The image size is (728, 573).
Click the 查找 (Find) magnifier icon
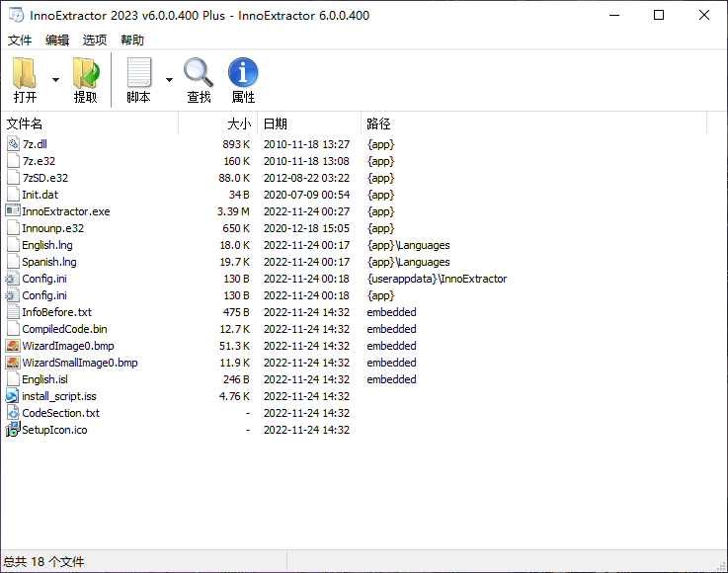199,72
